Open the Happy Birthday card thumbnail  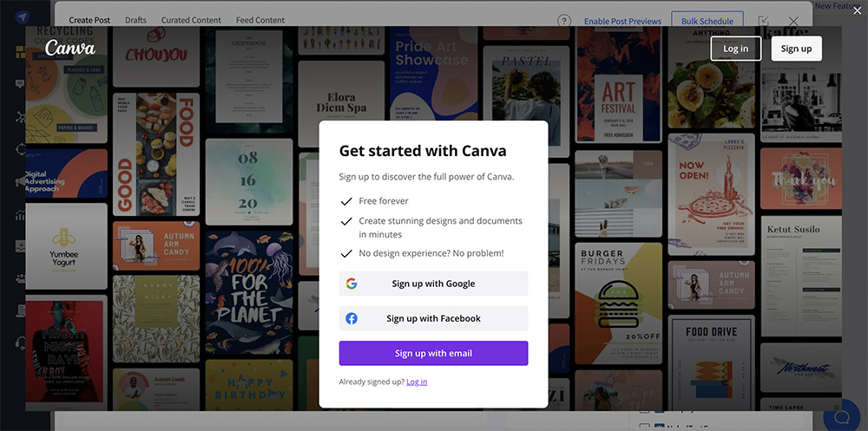click(x=249, y=385)
